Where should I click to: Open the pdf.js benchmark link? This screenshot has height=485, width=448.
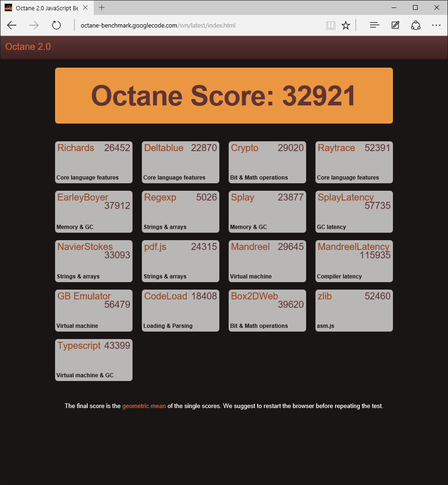pyautogui.click(x=155, y=247)
